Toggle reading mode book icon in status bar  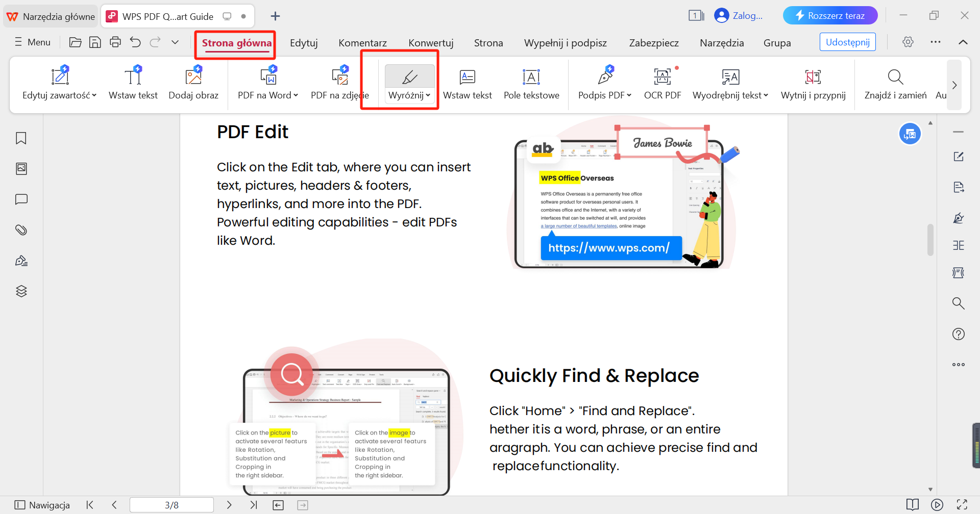click(x=913, y=505)
